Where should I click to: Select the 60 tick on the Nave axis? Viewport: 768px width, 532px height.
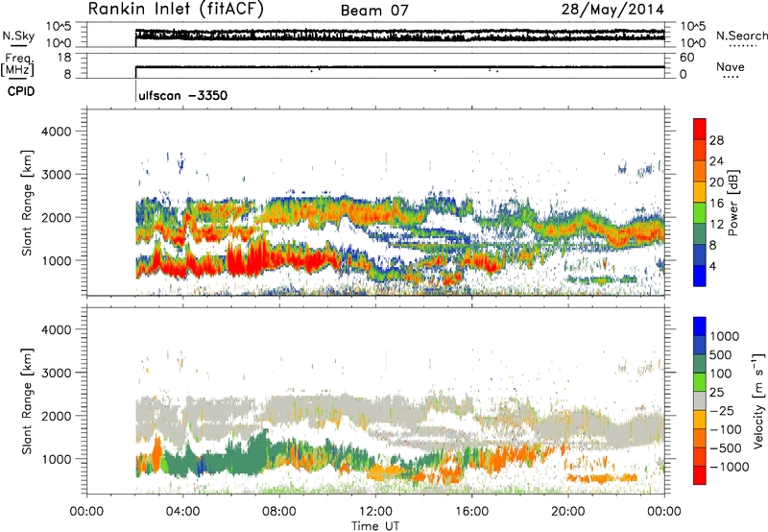[687, 58]
